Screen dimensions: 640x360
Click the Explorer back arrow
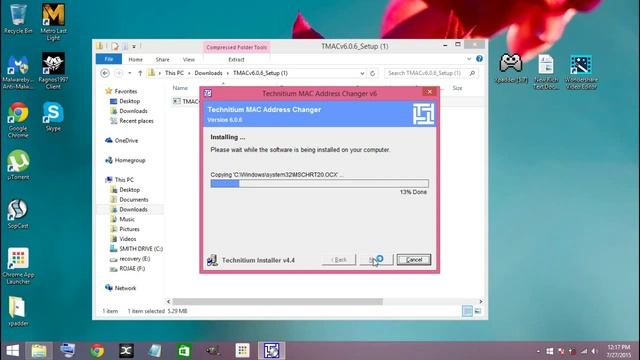105,73
